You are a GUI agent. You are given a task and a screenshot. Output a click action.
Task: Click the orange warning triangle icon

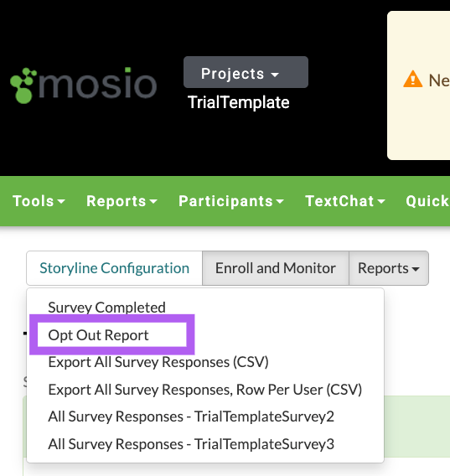pos(412,80)
